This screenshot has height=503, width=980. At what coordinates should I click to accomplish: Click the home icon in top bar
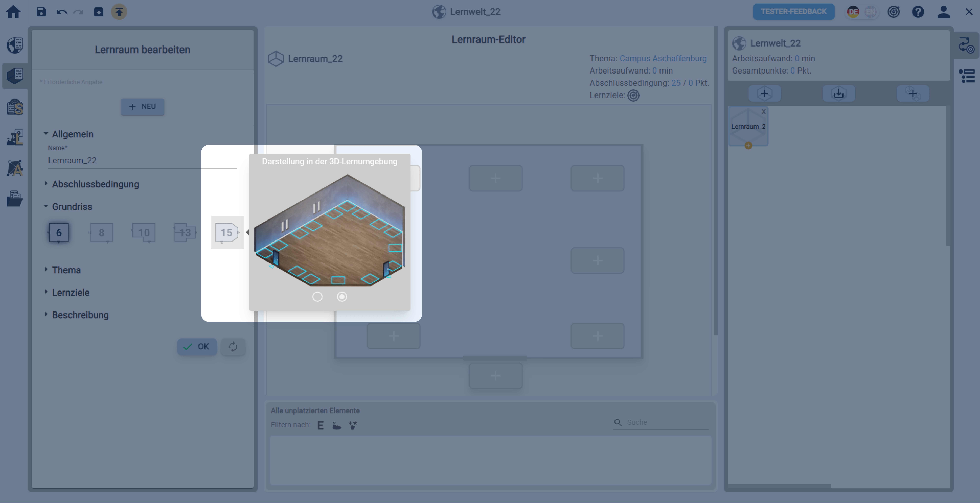[13, 12]
